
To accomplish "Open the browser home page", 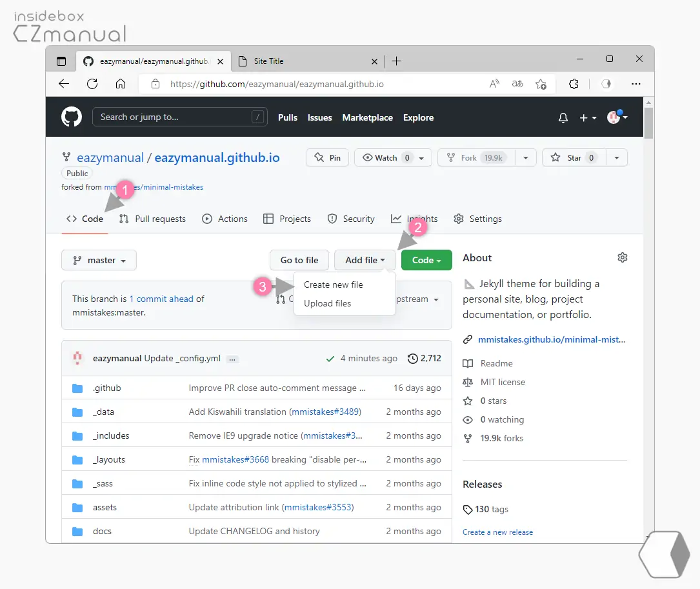I will pyautogui.click(x=121, y=84).
